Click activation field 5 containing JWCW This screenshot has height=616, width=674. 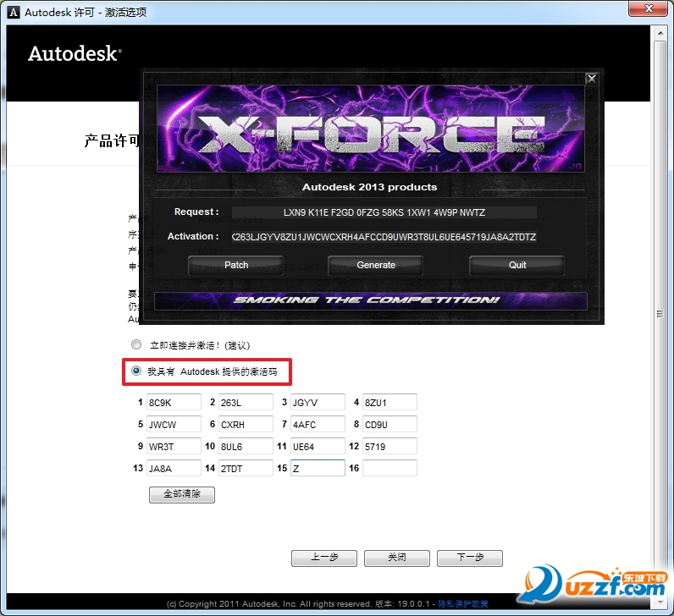174,424
